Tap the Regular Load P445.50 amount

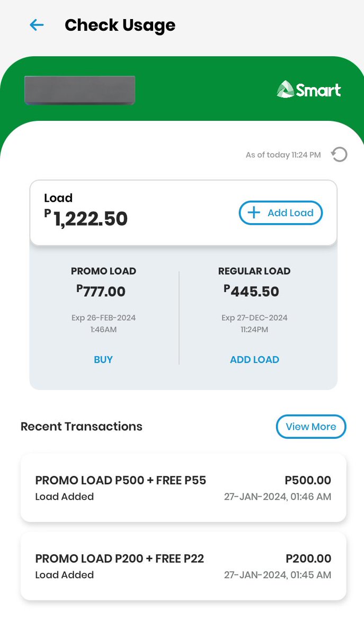tap(251, 291)
